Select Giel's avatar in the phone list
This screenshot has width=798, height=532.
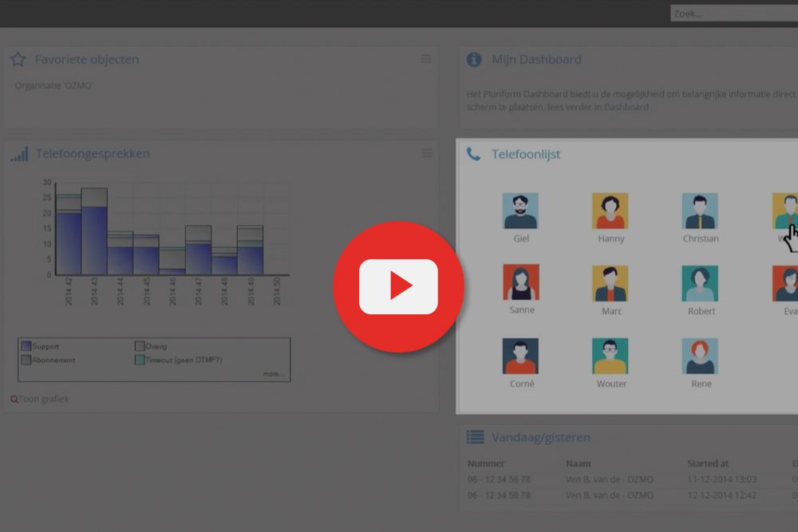click(520, 211)
